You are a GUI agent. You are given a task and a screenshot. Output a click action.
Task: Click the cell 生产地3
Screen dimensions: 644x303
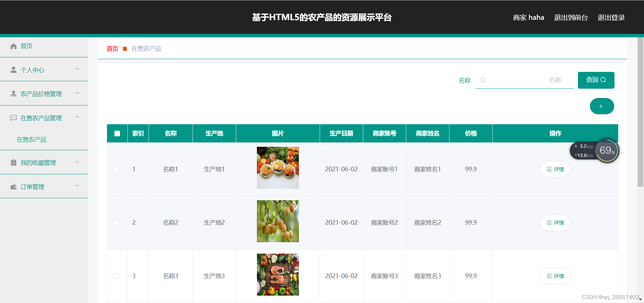pyautogui.click(x=214, y=276)
